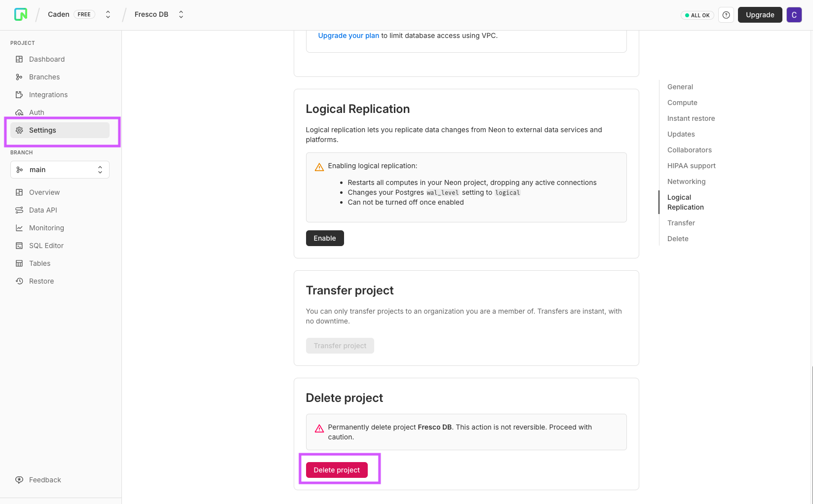Viewport: 813px width, 504px height.
Task: Expand the Fresco DB project switcher
Action: (181, 15)
